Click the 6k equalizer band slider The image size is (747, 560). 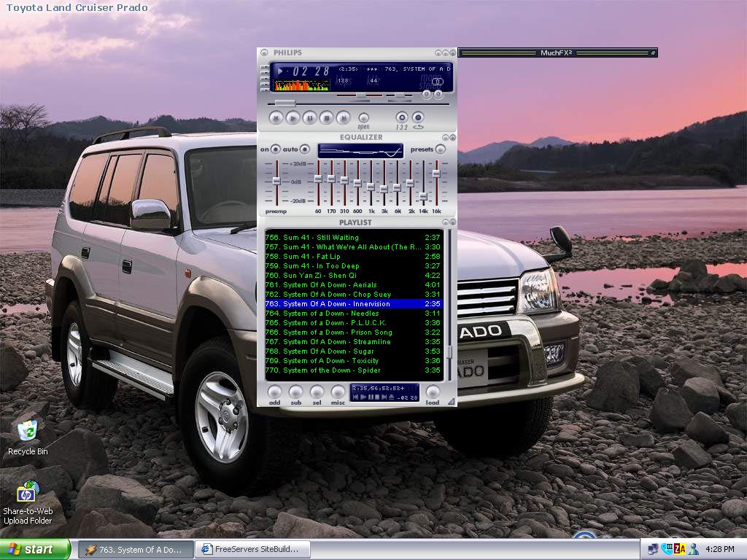click(x=398, y=188)
